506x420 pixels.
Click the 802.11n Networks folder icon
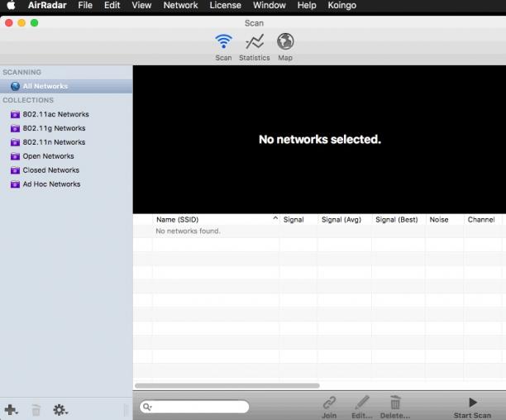[15, 142]
